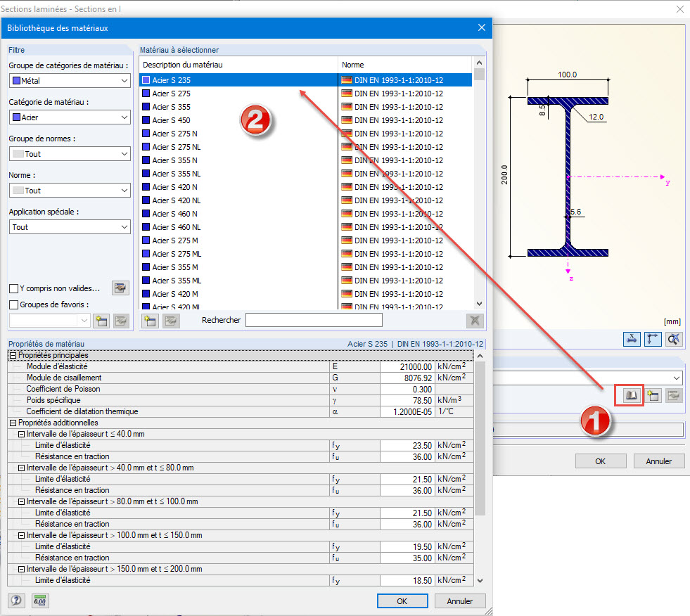Image resolution: width=690 pixels, height=616 pixels.
Task: Collapse interval t > 80.0 mm et t ≤ 100.0 mm
Action: tap(21, 501)
